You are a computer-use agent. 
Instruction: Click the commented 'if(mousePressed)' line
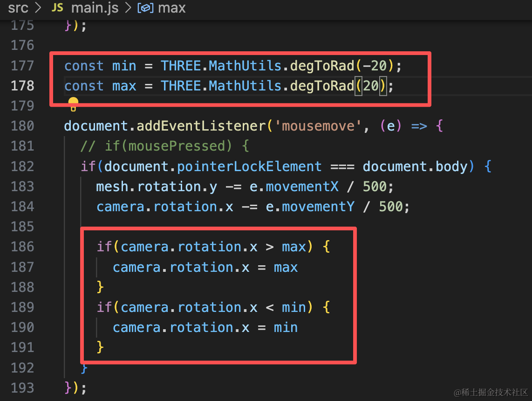click(165, 146)
